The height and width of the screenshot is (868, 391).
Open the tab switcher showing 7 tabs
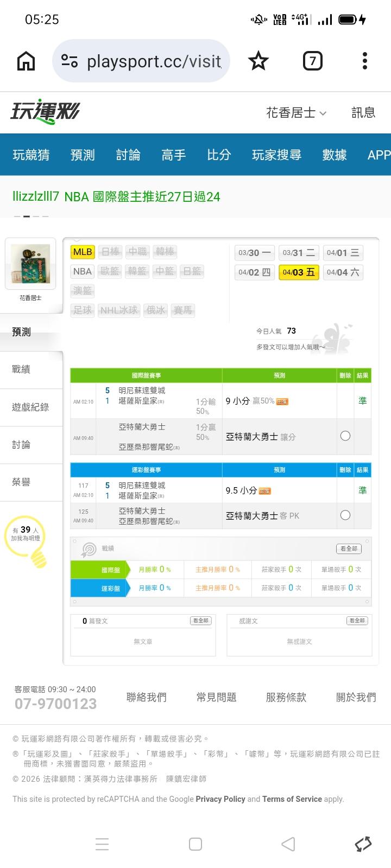(x=312, y=61)
